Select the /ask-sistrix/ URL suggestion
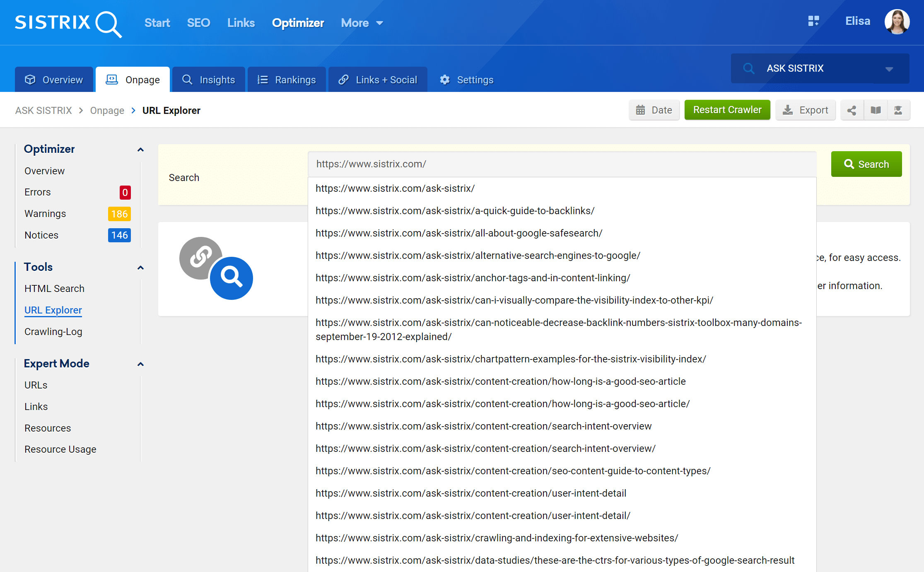This screenshot has height=572, width=924. click(562, 188)
